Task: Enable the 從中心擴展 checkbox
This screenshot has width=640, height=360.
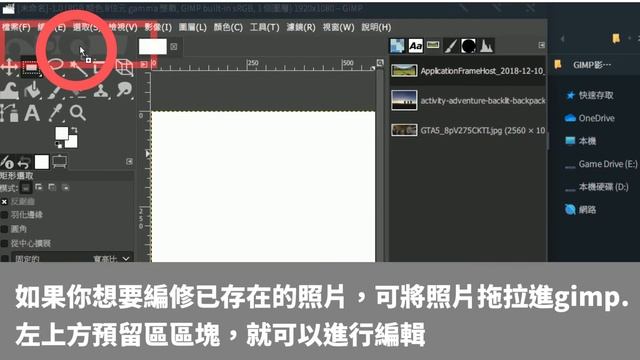Action: click(4, 243)
